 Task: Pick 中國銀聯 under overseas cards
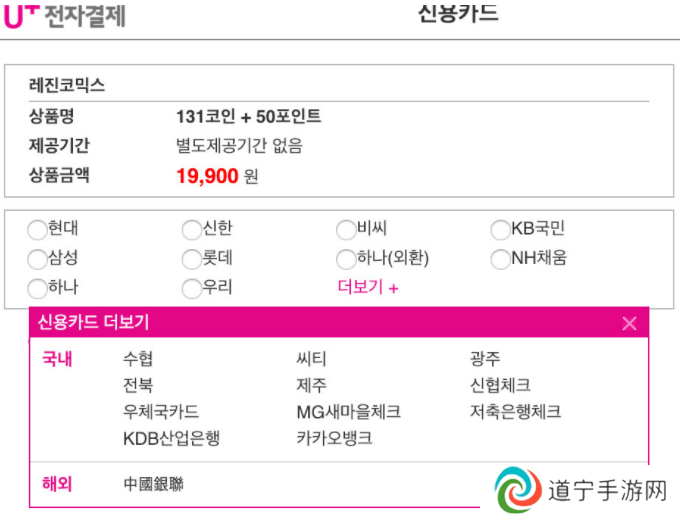(x=154, y=484)
